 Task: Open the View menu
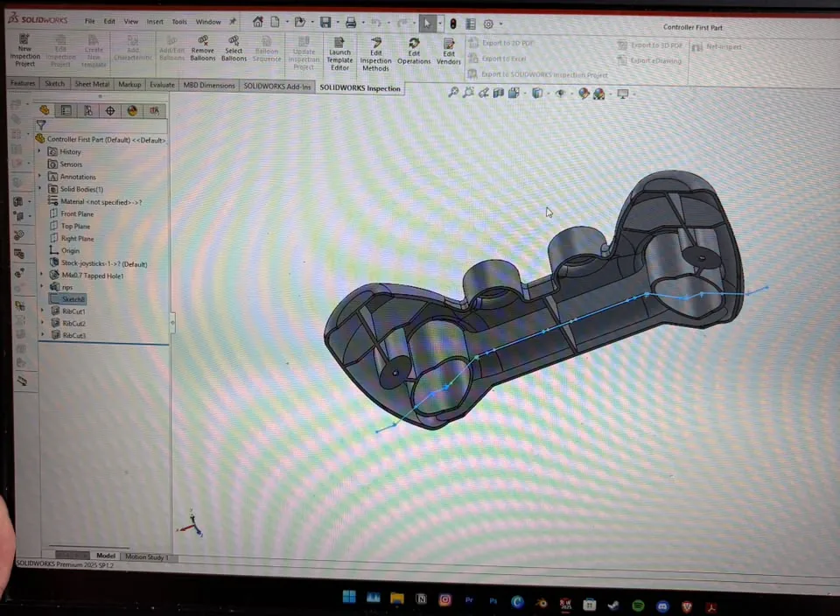point(130,21)
